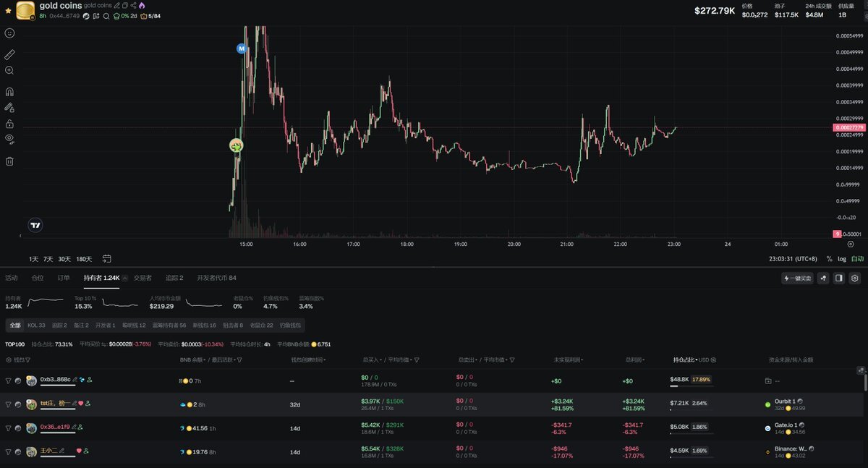The image size is (868, 468).
Task: Select the ruler measure tool
Action: [x=9, y=54]
